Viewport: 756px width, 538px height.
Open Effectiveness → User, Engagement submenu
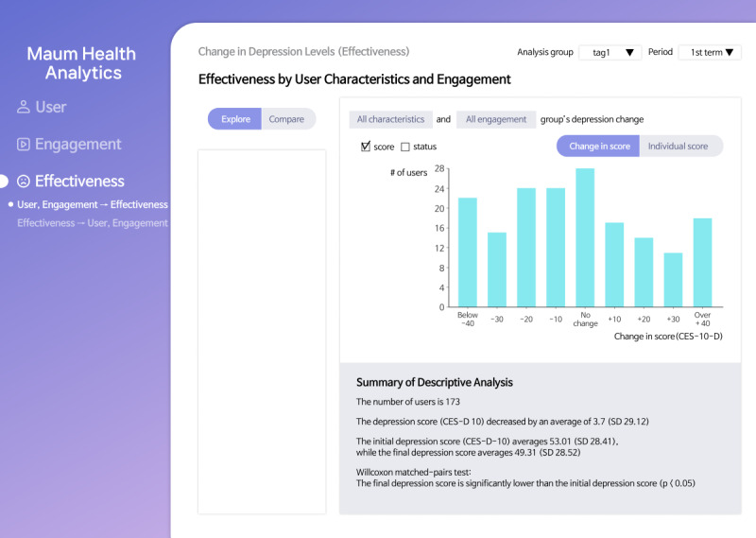point(93,223)
